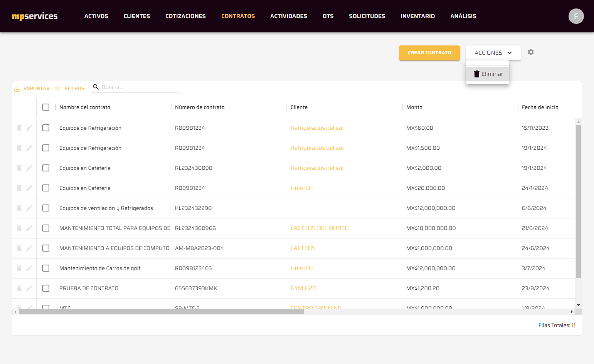Check the AM-MBA2023-004 row checkbox
The width and height of the screenshot is (594, 364).
[46, 248]
